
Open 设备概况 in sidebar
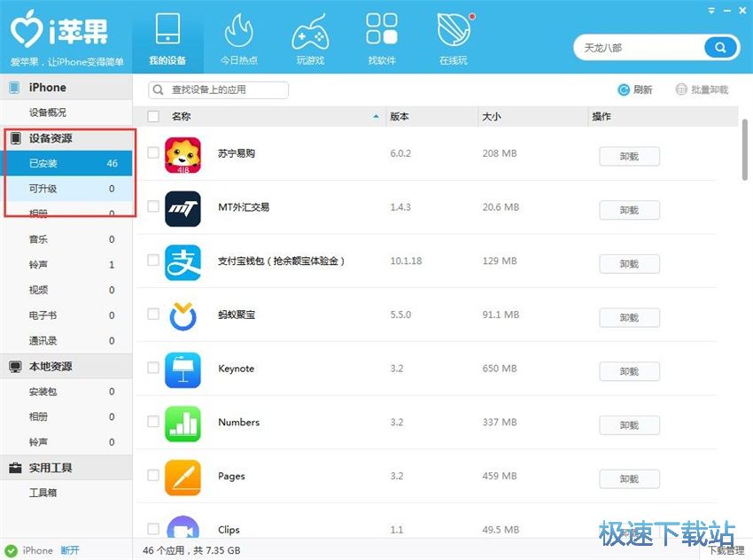point(66,113)
